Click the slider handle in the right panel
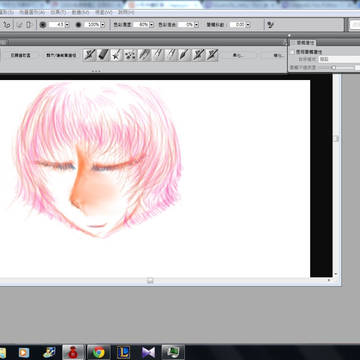Screen dimensions: 360x360 333,68
